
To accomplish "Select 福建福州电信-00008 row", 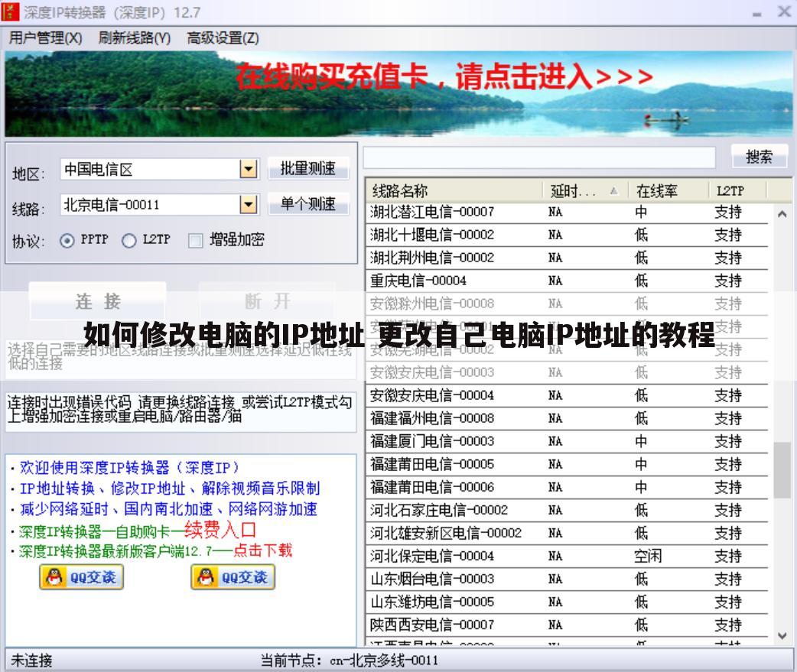I will click(567, 418).
